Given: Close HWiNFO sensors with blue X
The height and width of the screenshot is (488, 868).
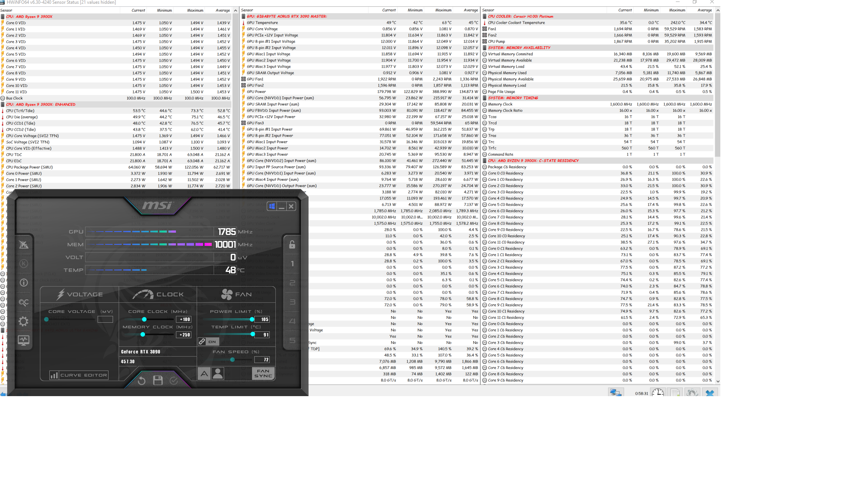Looking at the screenshot, I should [x=710, y=392].
